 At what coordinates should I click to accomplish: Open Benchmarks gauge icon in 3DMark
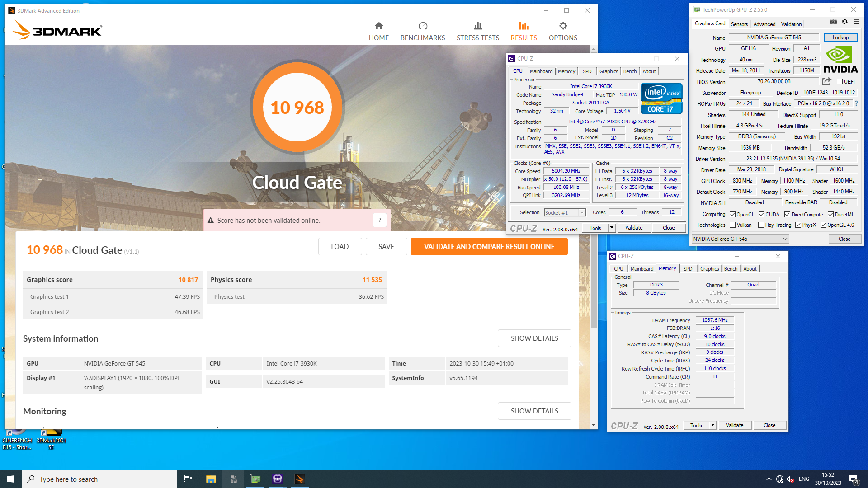click(423, 26)
